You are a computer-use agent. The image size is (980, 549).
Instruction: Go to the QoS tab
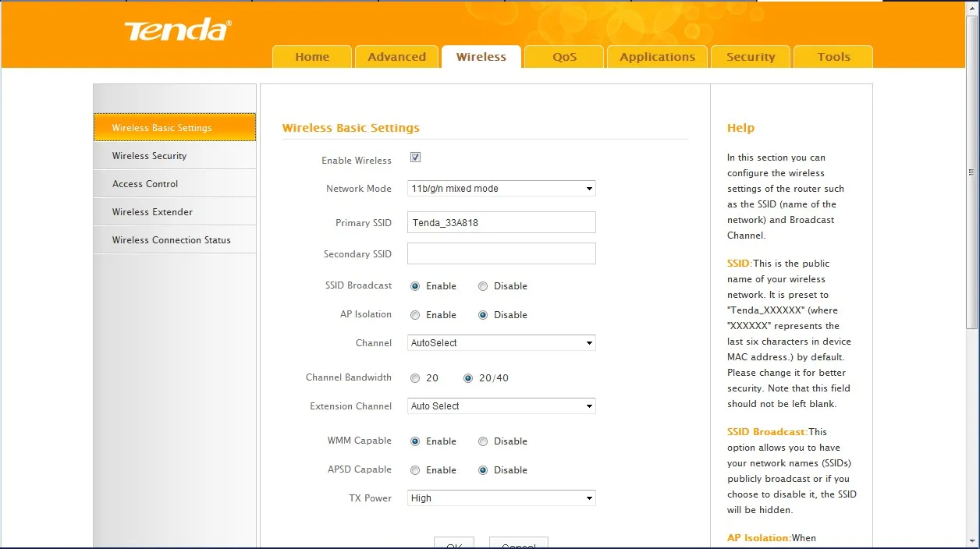[x=564, y=57]
